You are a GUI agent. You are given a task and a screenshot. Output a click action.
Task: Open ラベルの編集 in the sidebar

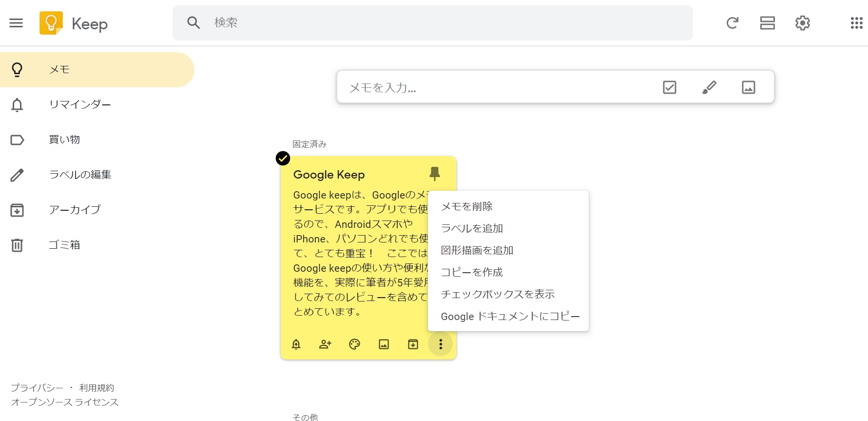coord(97,175)
